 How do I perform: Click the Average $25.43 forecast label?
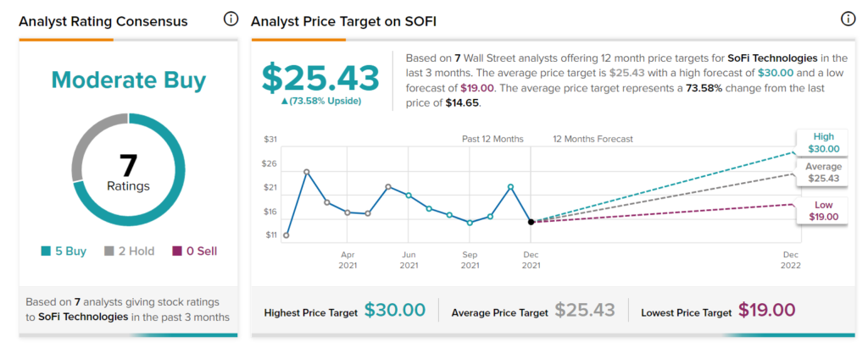pos(824,173)
